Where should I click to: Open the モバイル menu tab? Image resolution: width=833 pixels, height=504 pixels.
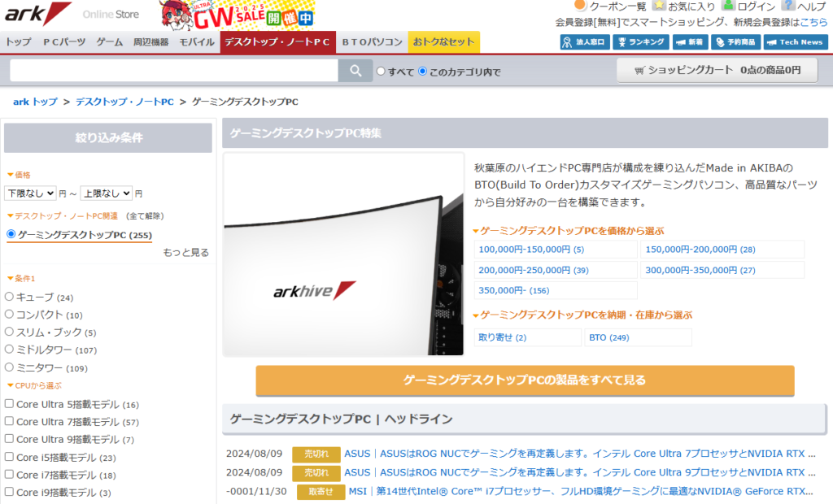tap(197, 42)
